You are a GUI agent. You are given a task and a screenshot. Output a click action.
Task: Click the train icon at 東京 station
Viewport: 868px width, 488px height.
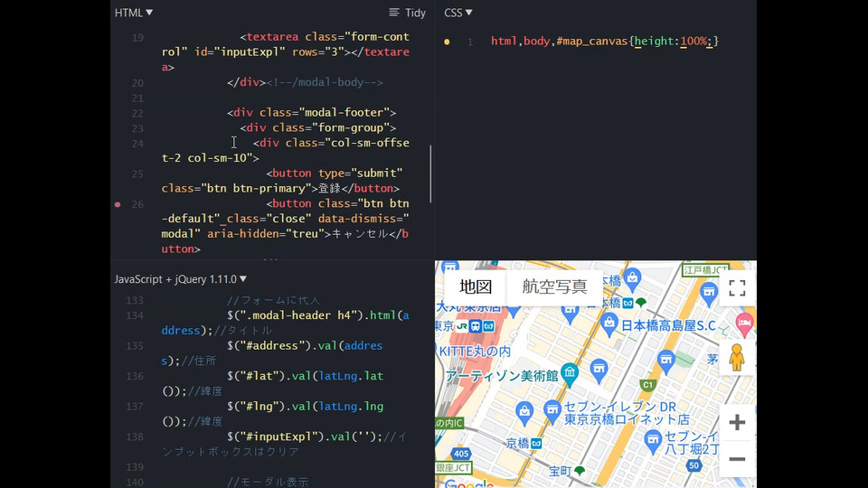tap(476, 326)
